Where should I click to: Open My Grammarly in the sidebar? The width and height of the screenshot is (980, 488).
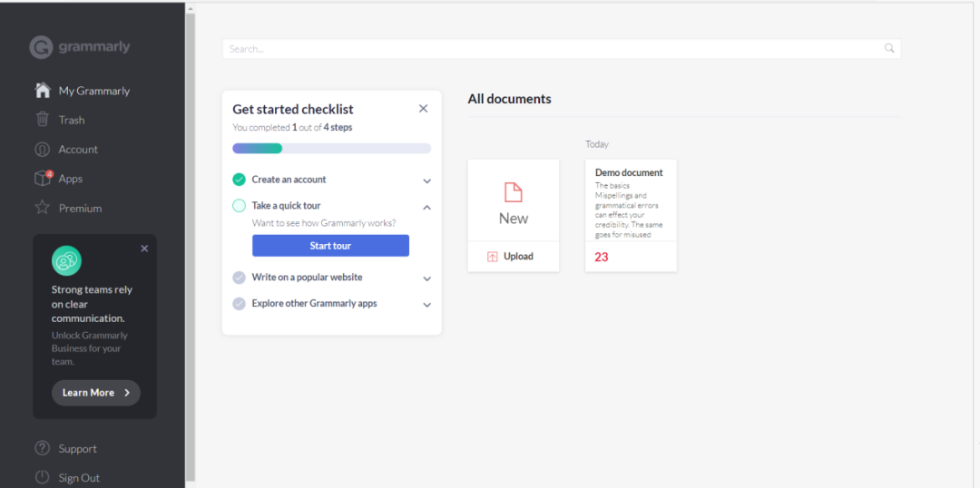(93, 91)
